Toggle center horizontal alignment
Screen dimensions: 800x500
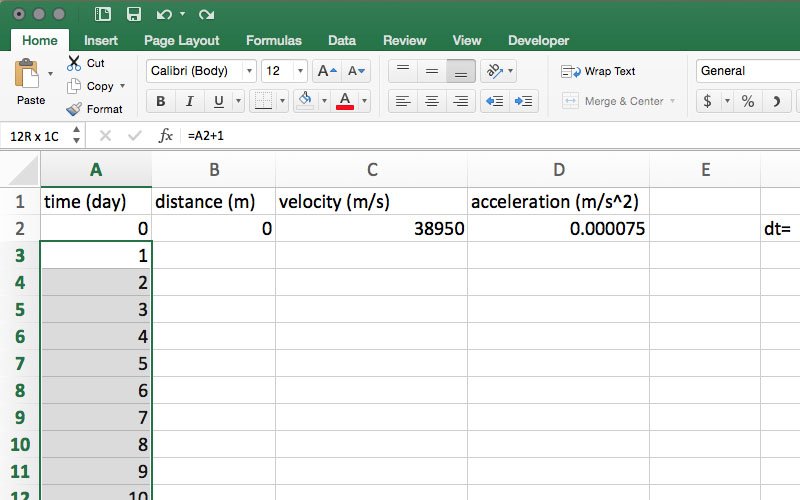click(x=432, y=101)
